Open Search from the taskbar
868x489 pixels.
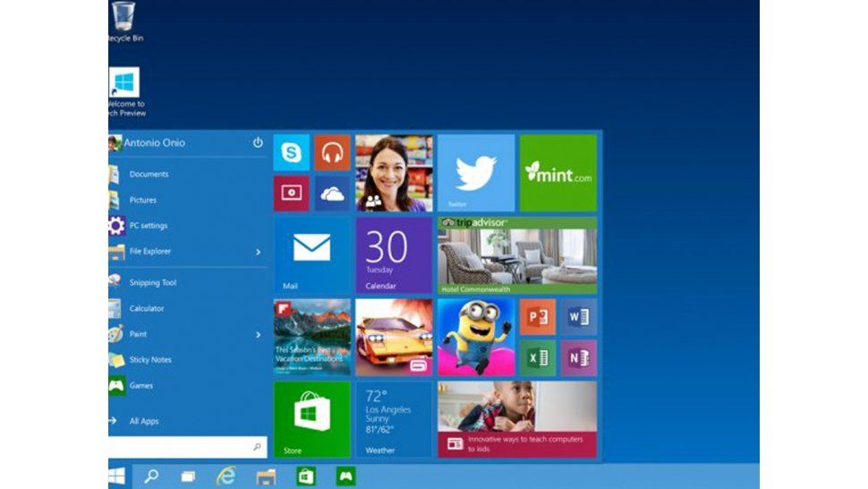151,476
